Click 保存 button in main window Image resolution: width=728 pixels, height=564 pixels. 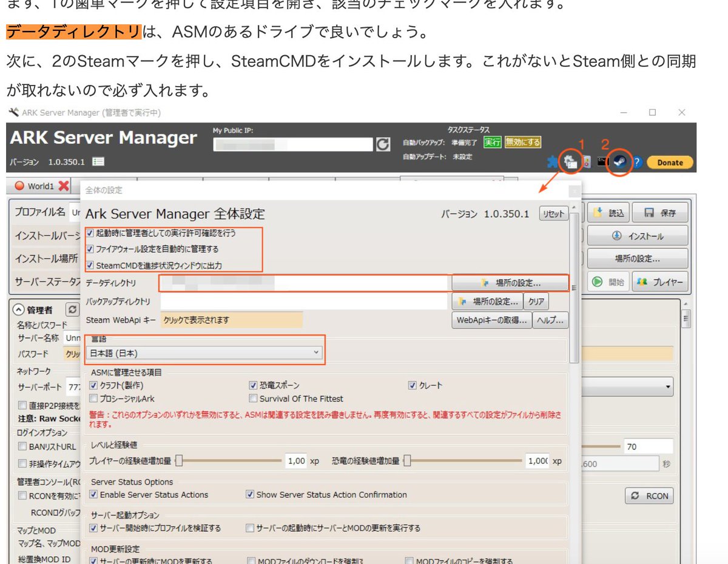tap(660, 213)
